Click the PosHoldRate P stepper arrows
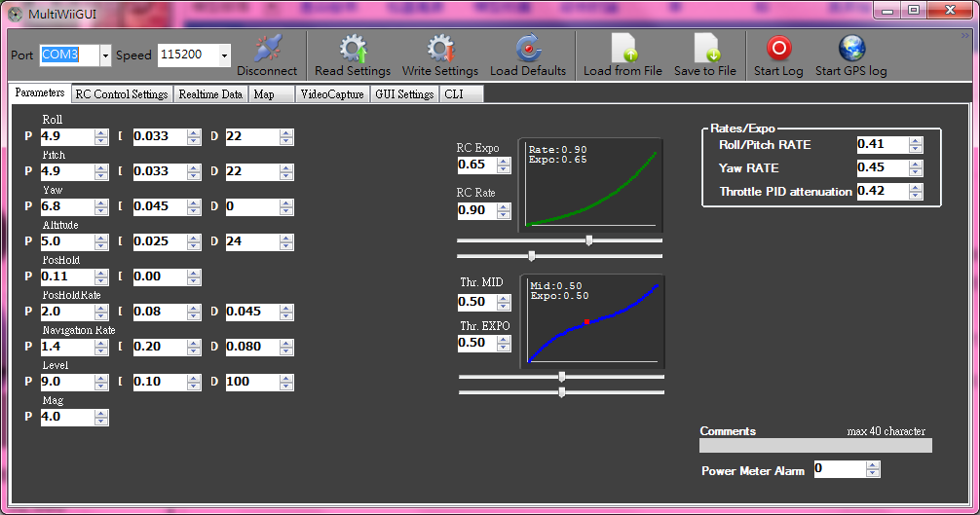This screenshot has height=515, width=980. [101, 312]
